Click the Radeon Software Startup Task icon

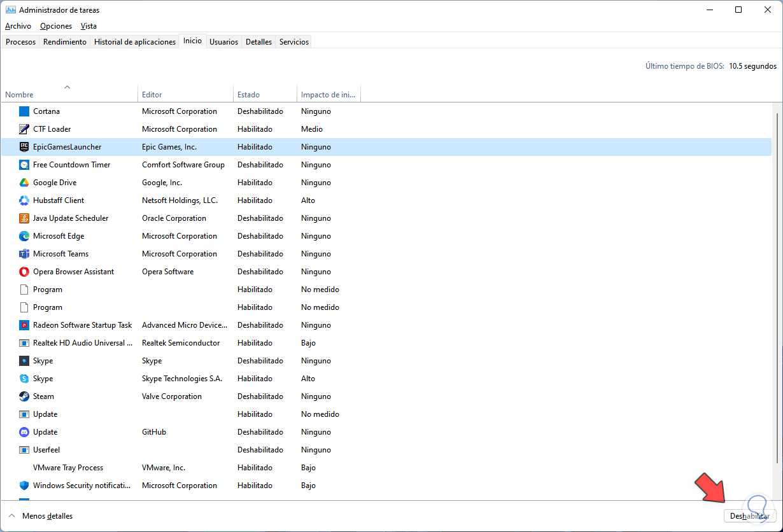(24, 325)
